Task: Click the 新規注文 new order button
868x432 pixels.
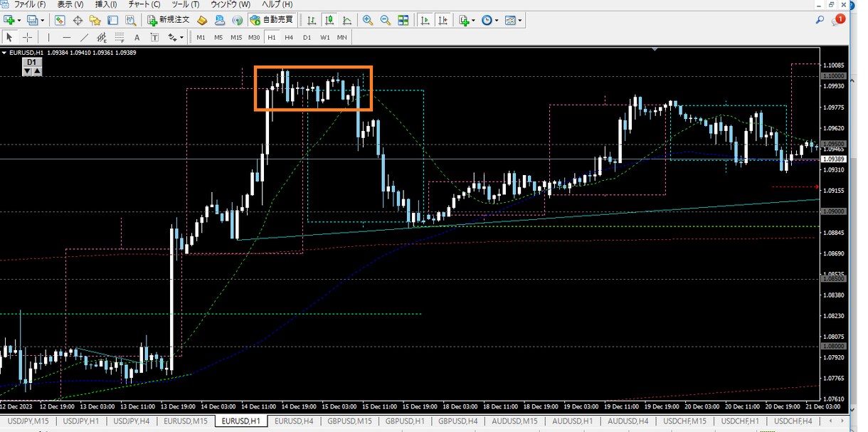Action: click(x=169, y=20)
